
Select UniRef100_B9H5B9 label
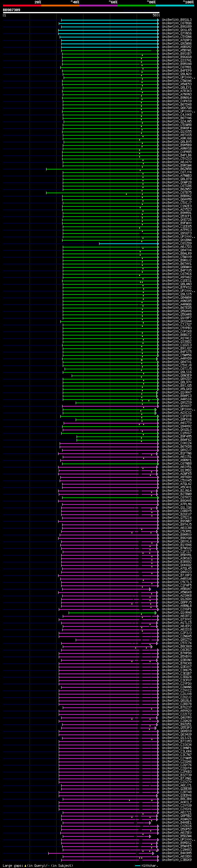tap(177, 145)
